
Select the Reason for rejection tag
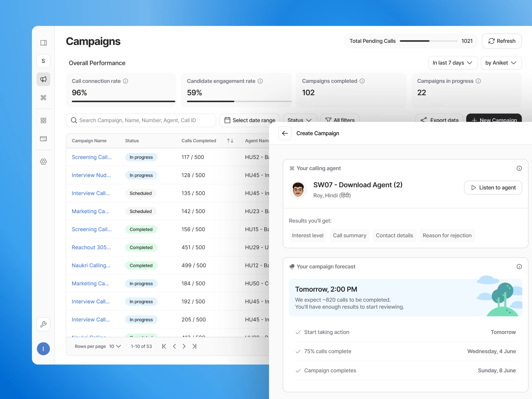[x=447, y=235]
